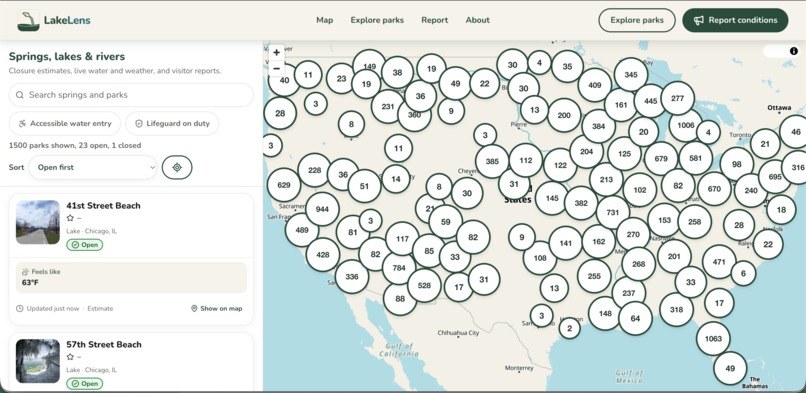Zoom in on the map
This screenshot has height=393, width=806.
277,52
